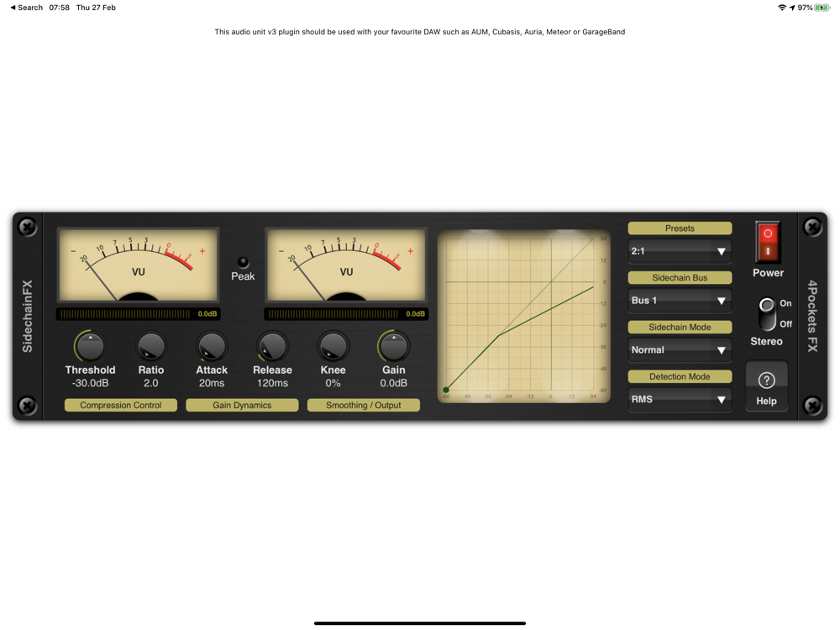Click the Detection Mode label

680,376
